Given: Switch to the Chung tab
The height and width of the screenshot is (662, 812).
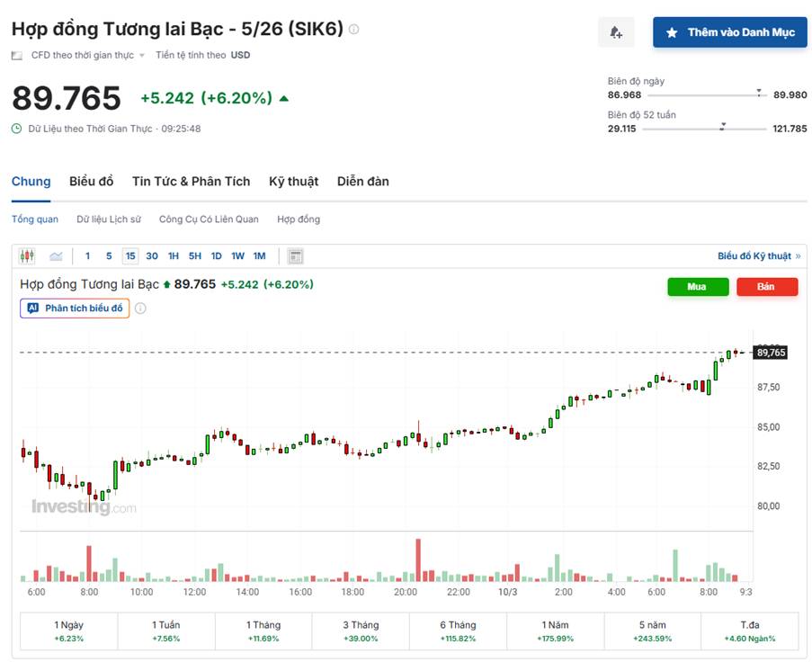Looking at the screenshot, I should point(31,182).
